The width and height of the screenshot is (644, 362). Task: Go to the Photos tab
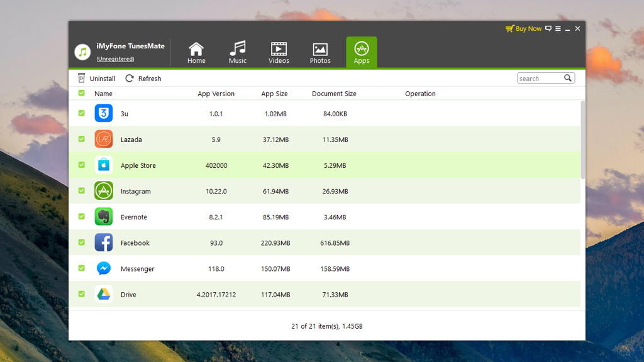320,53
